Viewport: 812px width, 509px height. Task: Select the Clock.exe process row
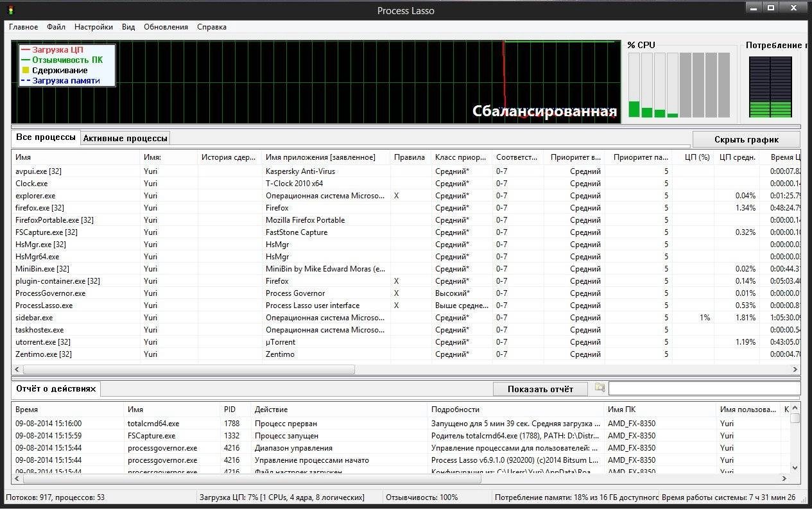(406, 184)
